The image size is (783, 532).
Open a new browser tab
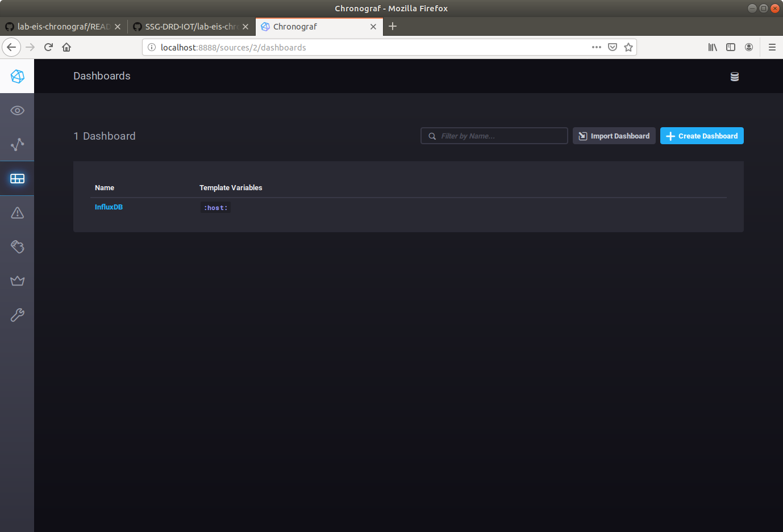click(x=393, y=26)
